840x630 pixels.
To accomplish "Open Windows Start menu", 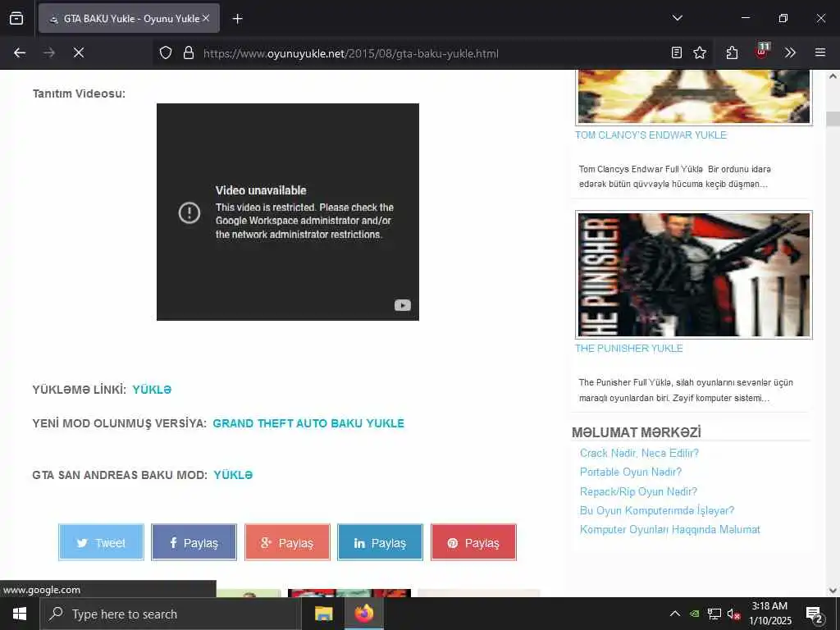I will tap(20, 614).
